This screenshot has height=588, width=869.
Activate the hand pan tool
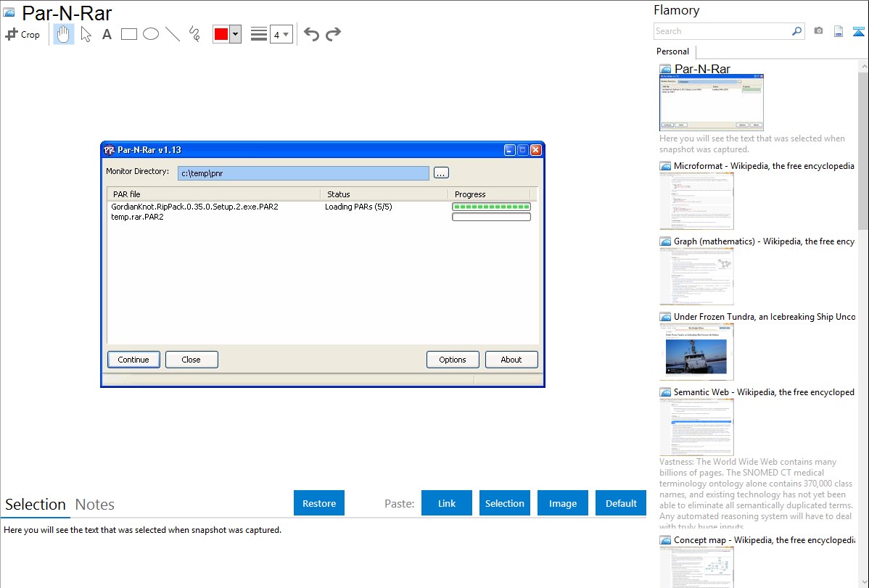pyautogui.click(x=63, y=34)
